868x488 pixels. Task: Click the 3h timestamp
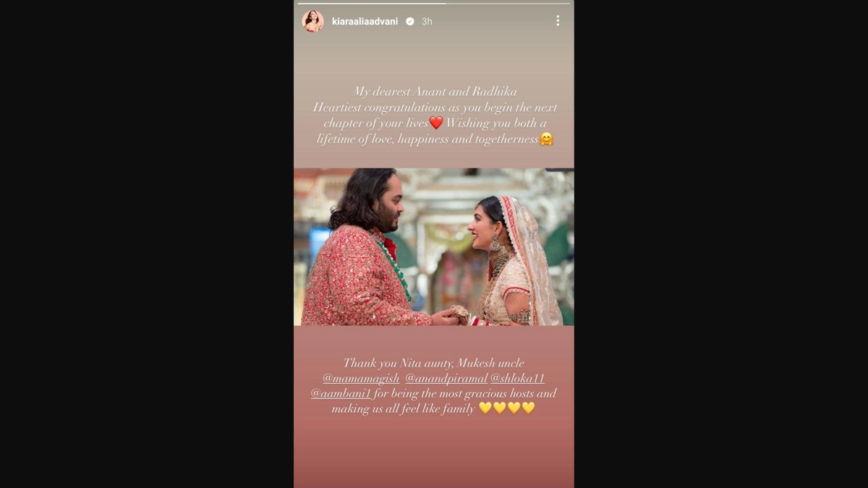(x=427, y=22)
